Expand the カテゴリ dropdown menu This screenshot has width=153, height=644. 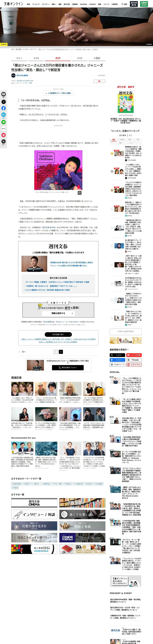[x=45, y=4]
